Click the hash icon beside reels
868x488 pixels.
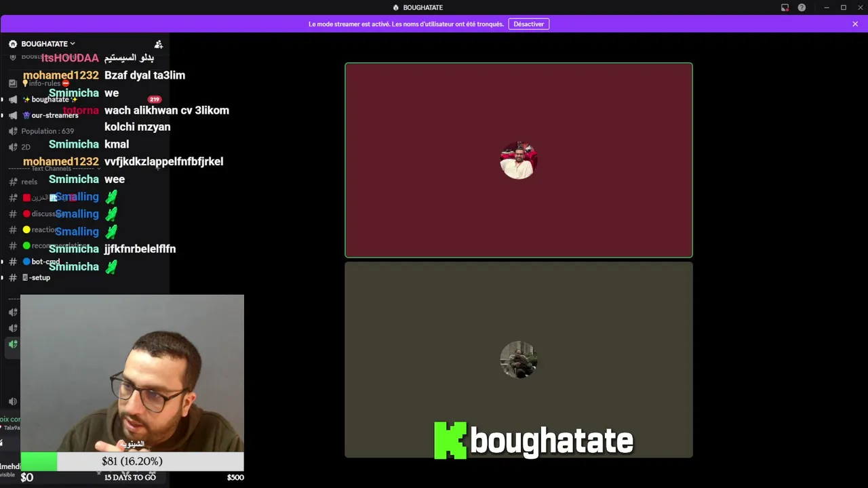(13, 182)
